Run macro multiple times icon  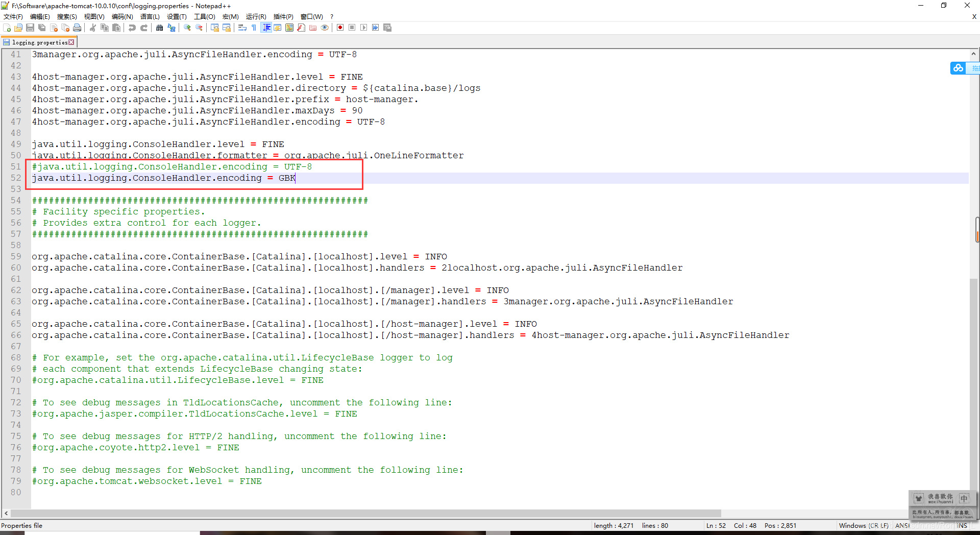pos(376,28)
